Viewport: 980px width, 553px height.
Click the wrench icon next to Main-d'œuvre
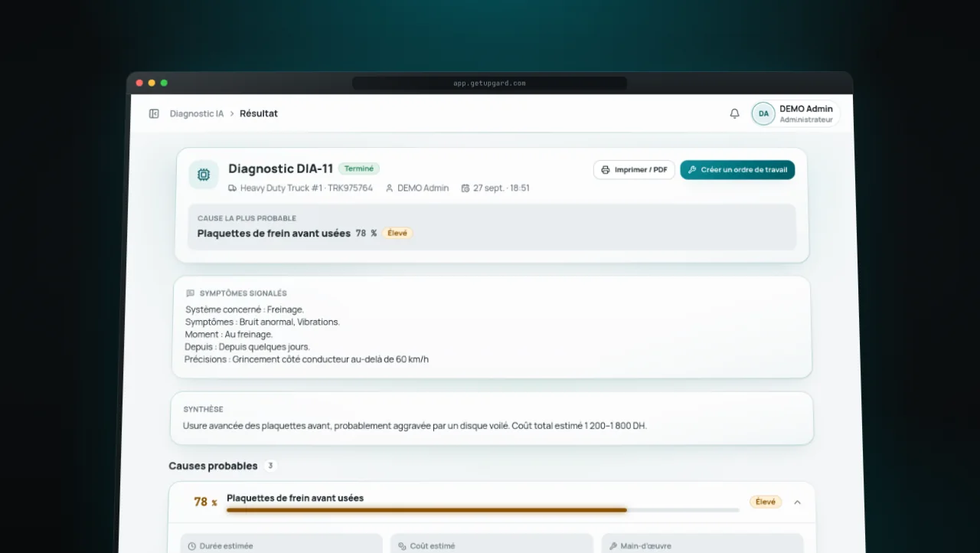612,546
